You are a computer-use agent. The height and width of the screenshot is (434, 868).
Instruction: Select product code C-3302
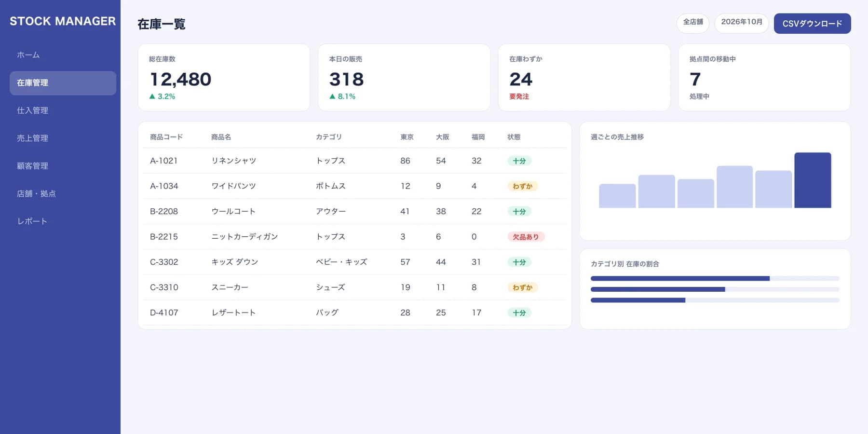click(164, 262)
